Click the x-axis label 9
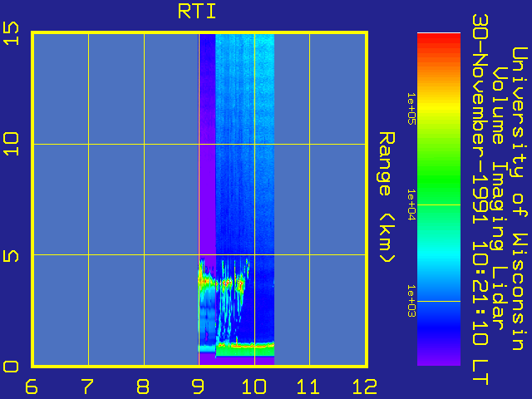 click(x=198, y=387)
